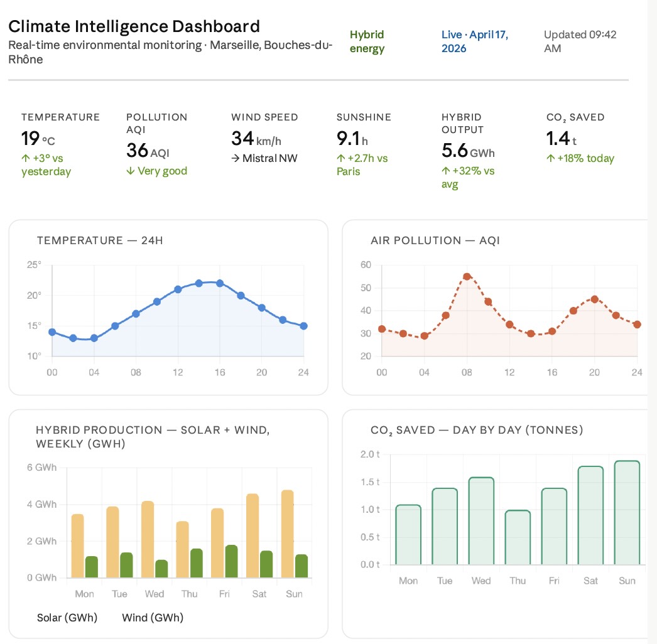Expand the Air Pollution — AQI panel
657x644 pixels.
click(435, 240)
